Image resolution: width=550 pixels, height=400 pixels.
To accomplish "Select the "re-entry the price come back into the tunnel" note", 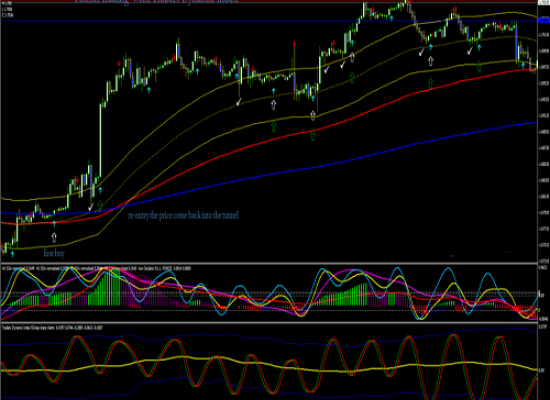I will (x=183, y=215).
